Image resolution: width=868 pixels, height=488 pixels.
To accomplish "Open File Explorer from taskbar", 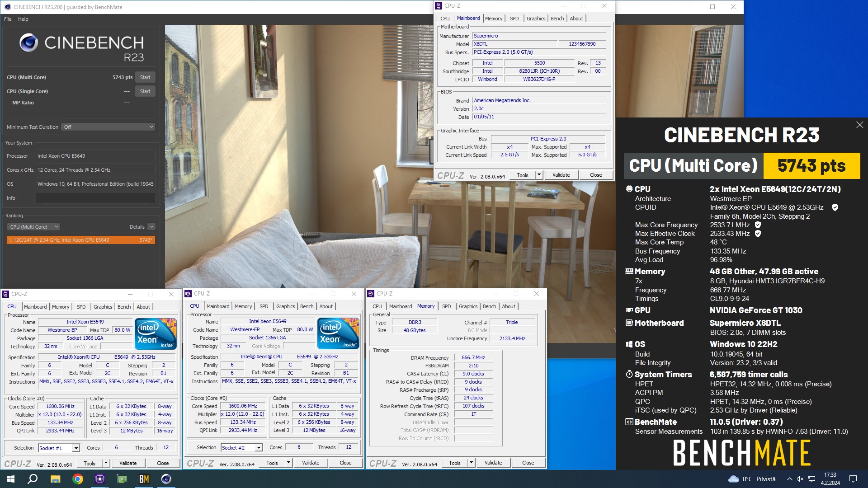I will coord(55,479).
